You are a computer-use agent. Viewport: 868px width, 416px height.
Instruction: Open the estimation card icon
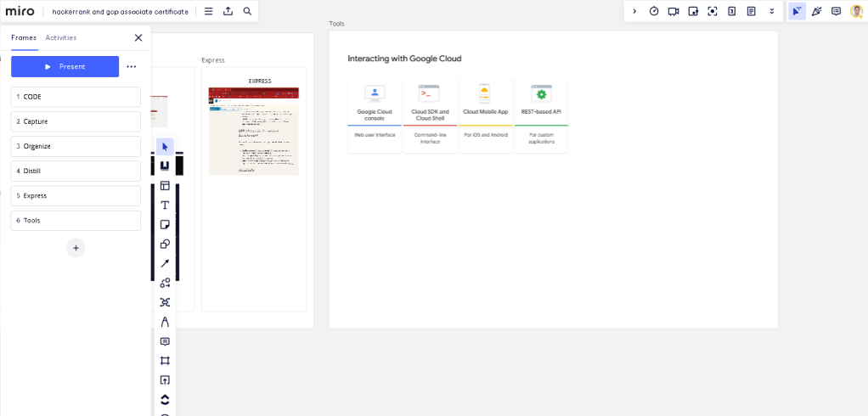click(x=732, y=11)
